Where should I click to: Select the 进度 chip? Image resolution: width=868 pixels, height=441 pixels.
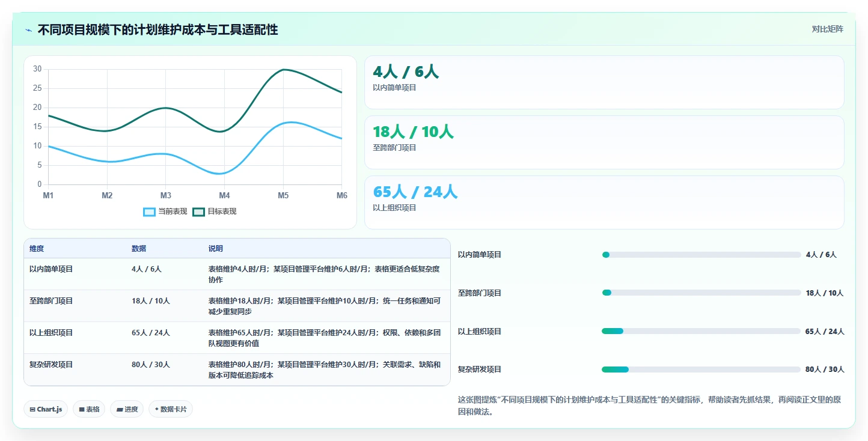[x=127, y=409]
